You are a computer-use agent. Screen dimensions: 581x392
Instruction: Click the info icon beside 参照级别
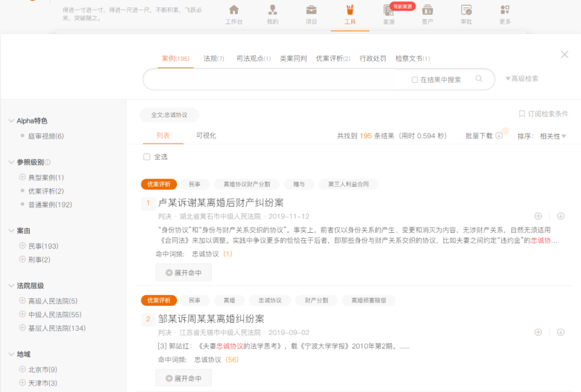click(47, 162)
